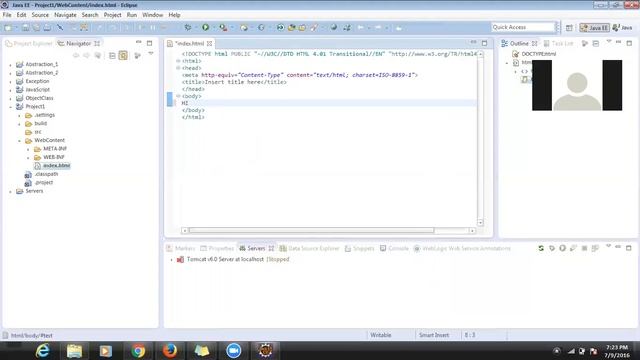Open Servers view menu arrow
Image resolution: width=640 pixels, height=360 pixels.
point(608,247)
